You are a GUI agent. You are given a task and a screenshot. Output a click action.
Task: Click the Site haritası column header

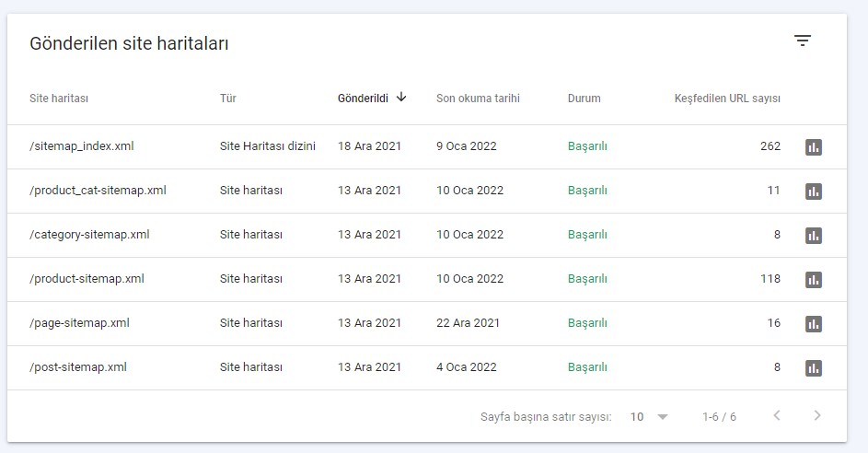pyautogui.click(x=59, y=98)
